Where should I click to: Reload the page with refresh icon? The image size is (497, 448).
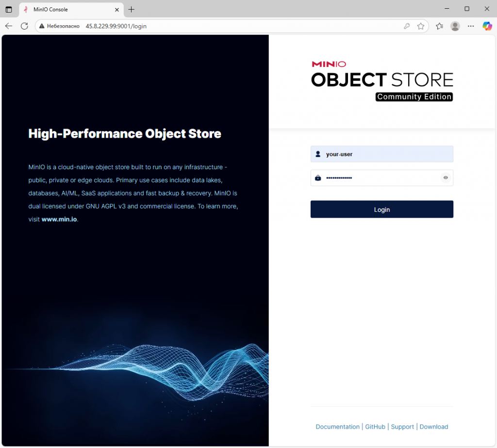(24, 26)
